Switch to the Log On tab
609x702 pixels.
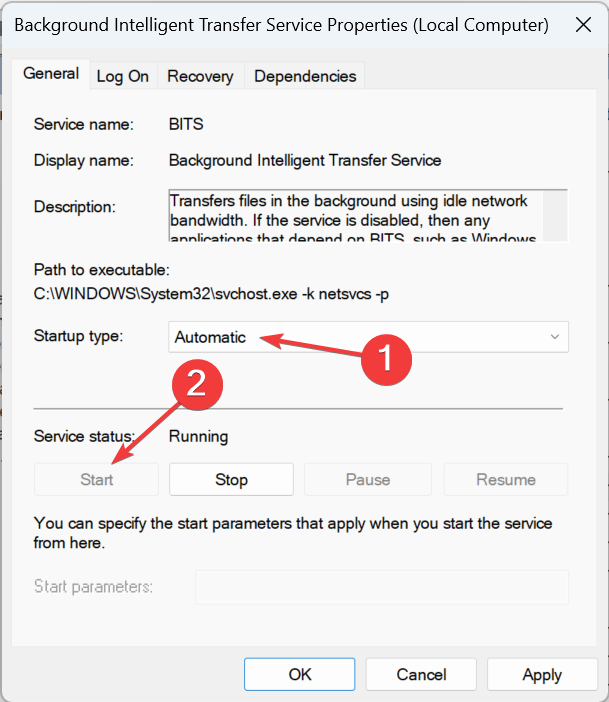pos(123,77)
